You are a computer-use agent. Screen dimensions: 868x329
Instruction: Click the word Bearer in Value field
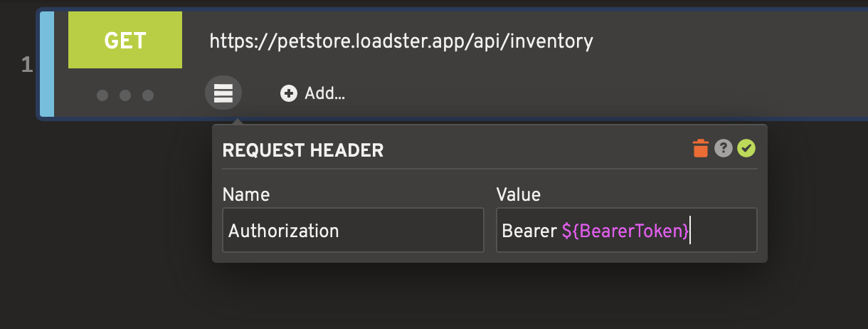point(529,231)
